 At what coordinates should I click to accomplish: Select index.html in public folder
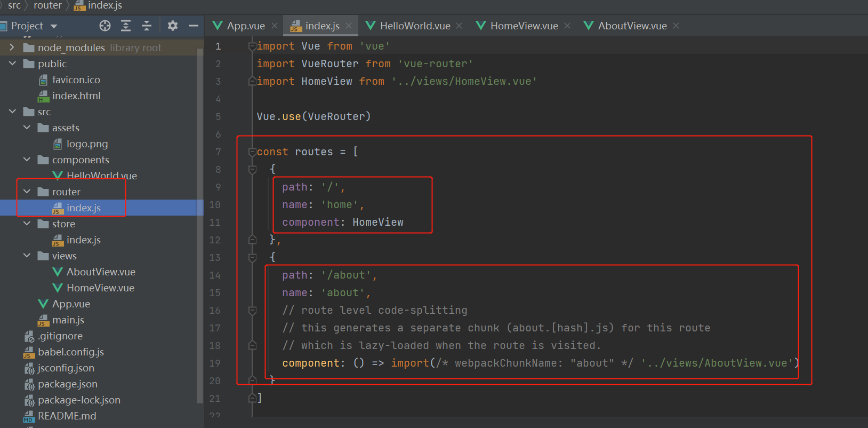pyautogui.click(x=69, y=96)
